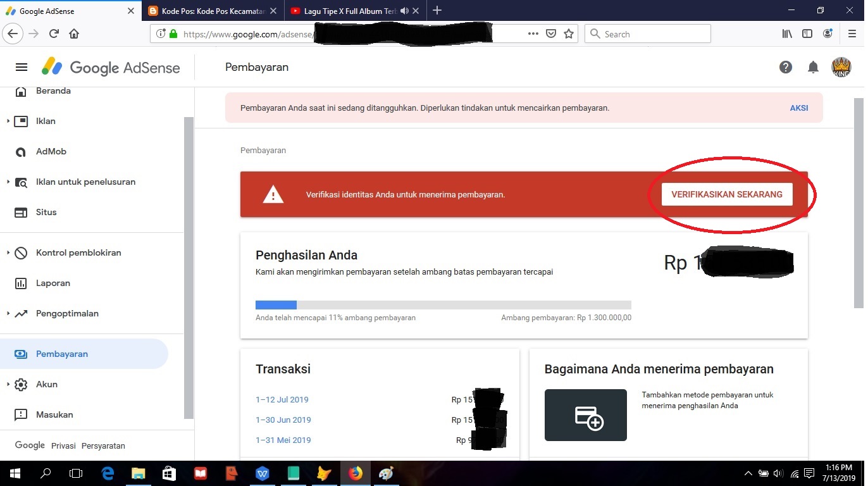The image size is (868, 486).
Task: Click the warning triangle in red banner
Action: [x=273, y=194]
